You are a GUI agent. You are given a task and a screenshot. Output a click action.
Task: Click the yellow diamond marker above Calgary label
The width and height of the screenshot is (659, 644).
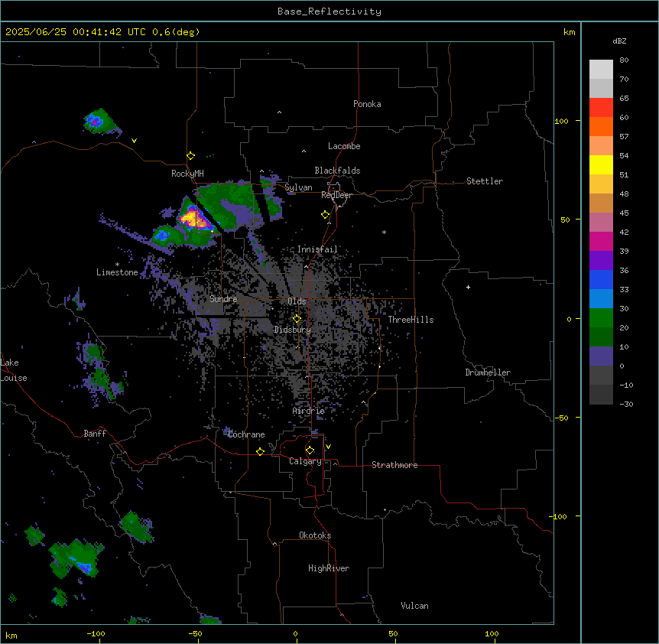pos(310,450)
